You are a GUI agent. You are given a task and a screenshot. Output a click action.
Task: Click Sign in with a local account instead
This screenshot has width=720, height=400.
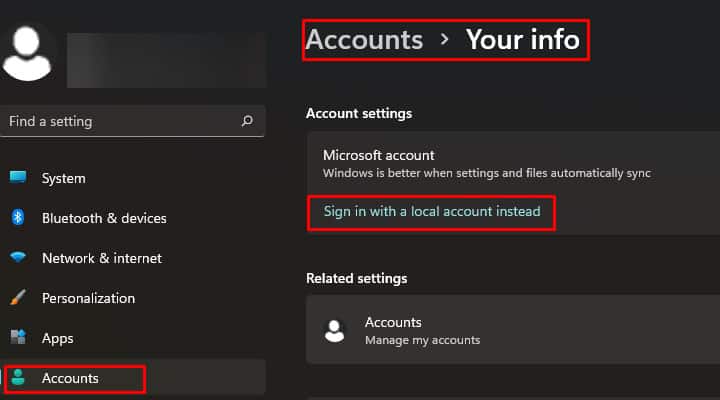pyautogui.click(x=432, y=211)
